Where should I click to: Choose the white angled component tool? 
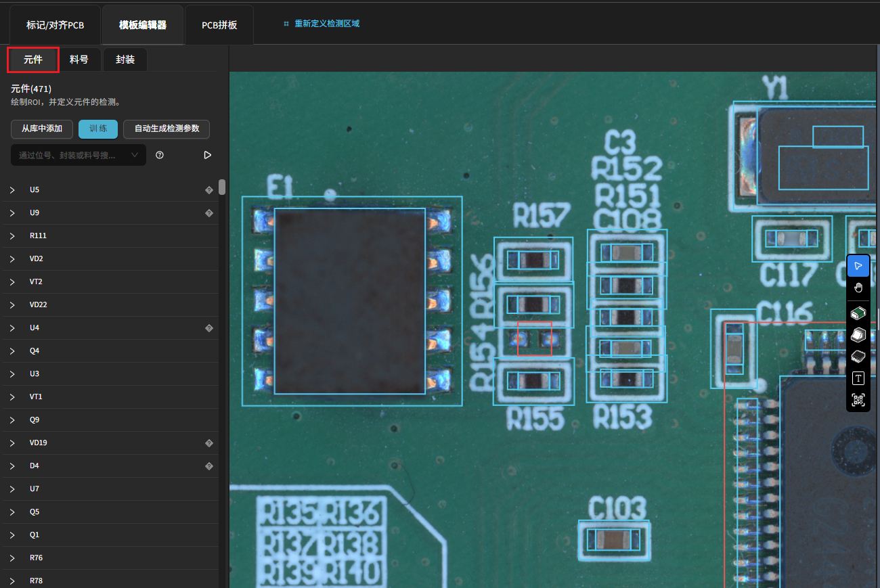click(x=858, y=335)
